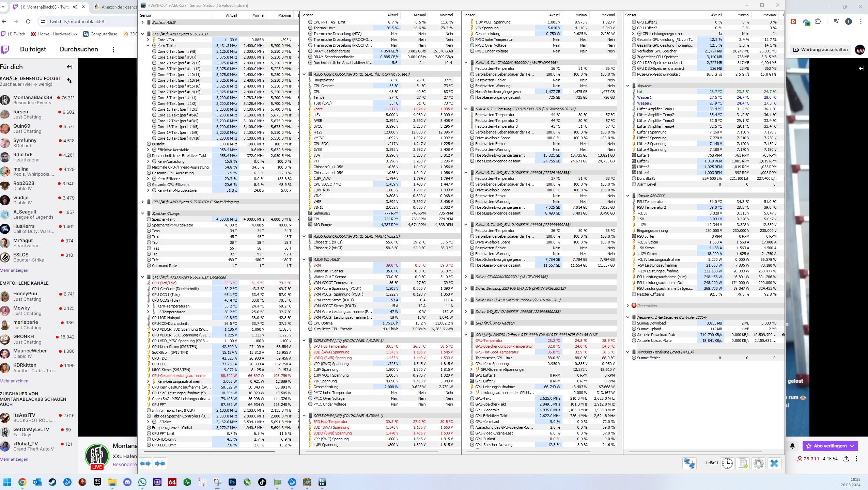
Task: Select forsen channel in the sidebar
Action: (x=21, y=112)
